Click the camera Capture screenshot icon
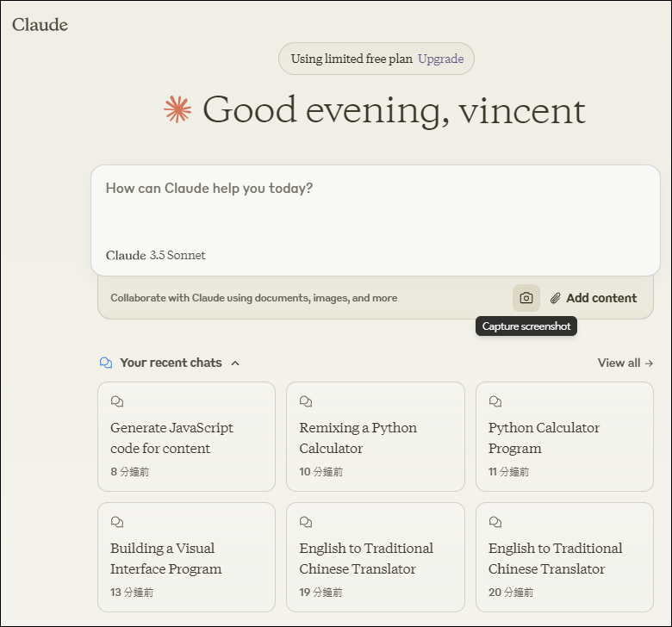Screen dimensions: 672x627 coord(526,298)
